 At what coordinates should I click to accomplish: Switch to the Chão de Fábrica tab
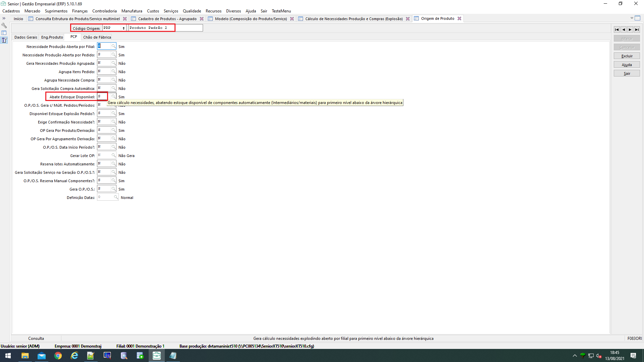point(97,37)
